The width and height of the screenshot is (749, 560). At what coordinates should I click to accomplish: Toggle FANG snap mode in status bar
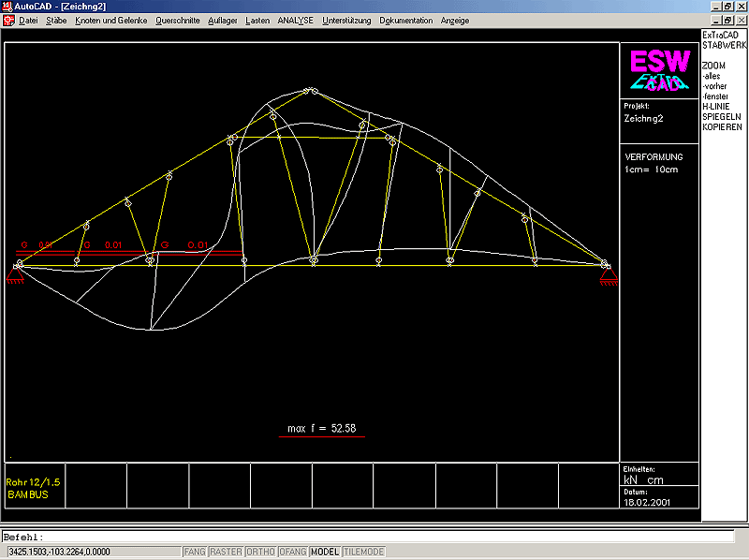pos(195,552)
